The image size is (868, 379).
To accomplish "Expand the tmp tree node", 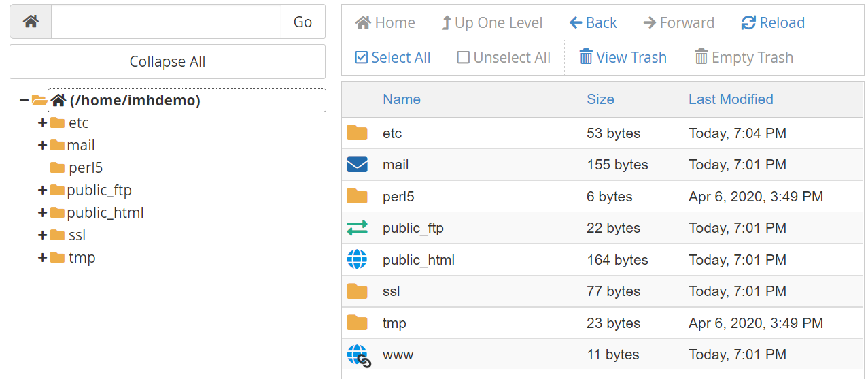I will pyautogui.click(x=42, y=258).
